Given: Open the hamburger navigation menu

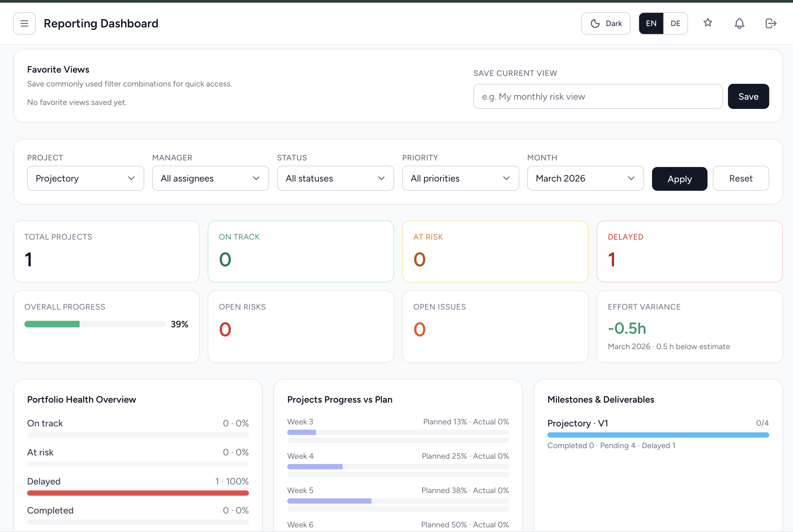Looking at the screenshot, I should coord(24,23).
